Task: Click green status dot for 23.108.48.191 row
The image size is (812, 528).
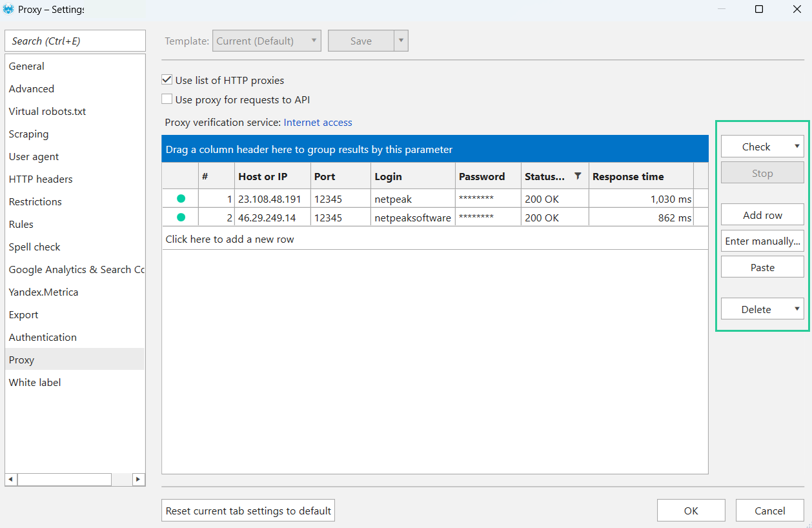Action: [181, 199]
